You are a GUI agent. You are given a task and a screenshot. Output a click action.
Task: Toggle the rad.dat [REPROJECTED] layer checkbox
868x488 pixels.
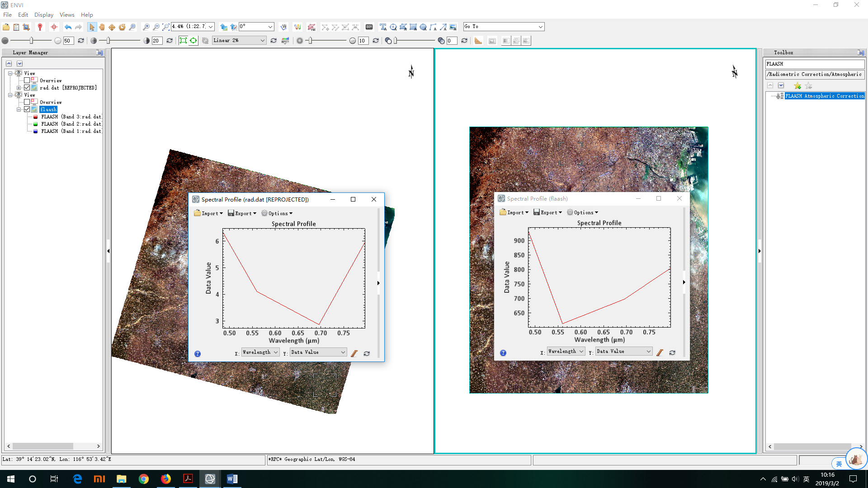27,88
